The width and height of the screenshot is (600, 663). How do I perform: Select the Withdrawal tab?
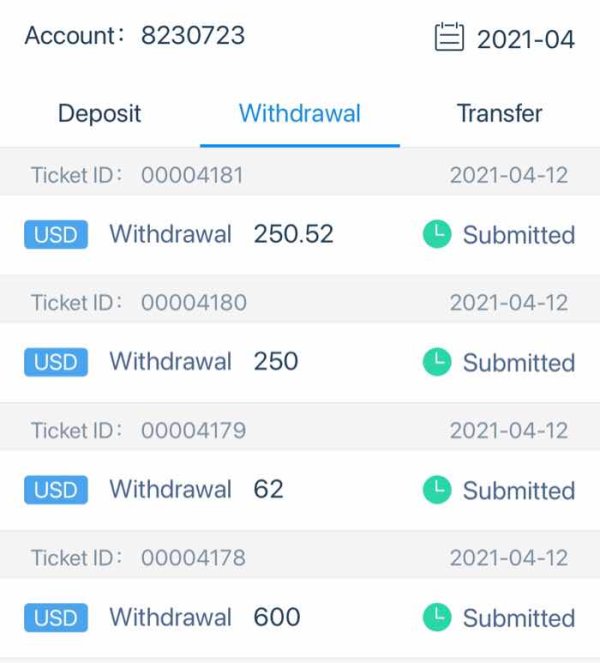tap(300, 114)
